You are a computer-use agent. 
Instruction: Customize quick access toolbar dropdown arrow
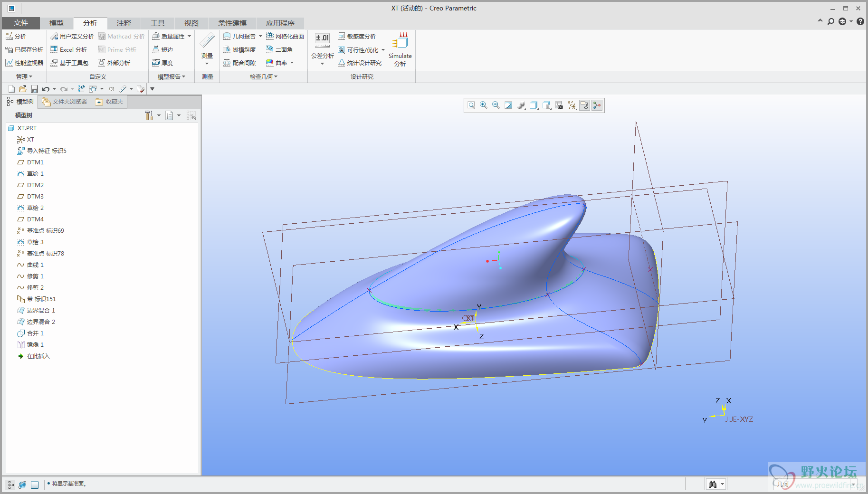tap(152, 89)
